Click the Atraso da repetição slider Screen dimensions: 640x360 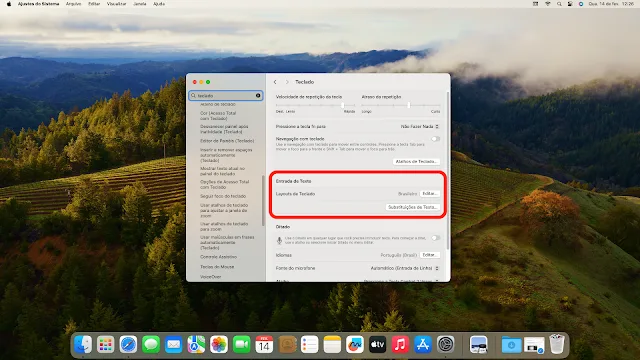[x=401, y=105]
